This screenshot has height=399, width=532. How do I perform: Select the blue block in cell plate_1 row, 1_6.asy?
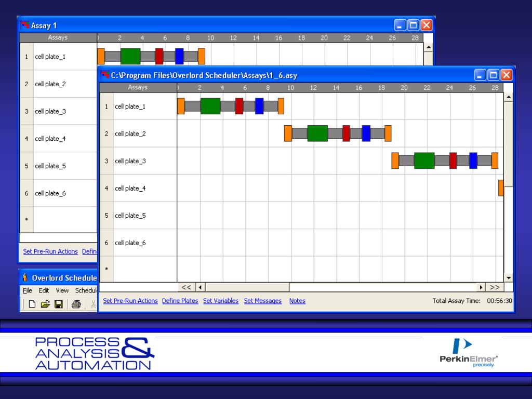point(259,106)
